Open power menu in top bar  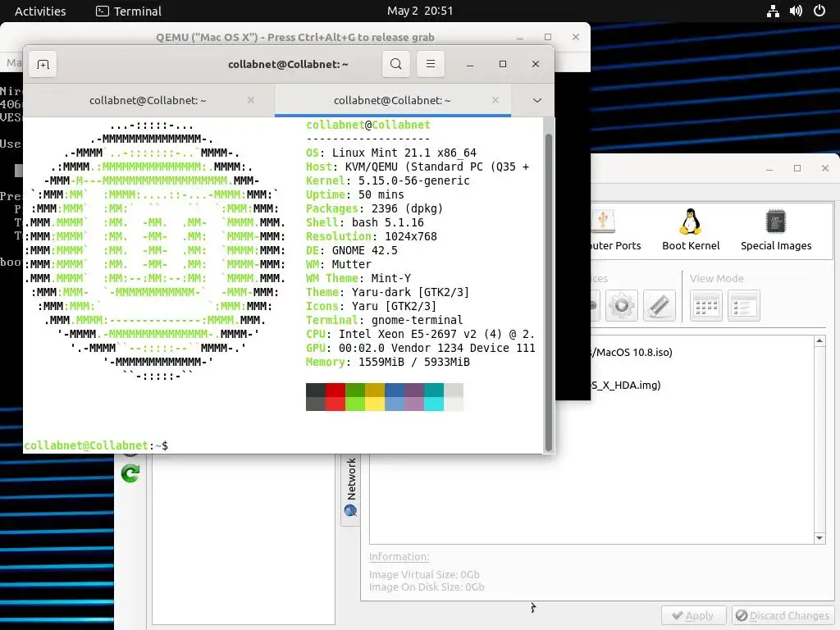pyautogui.click(x=819, y=11)
